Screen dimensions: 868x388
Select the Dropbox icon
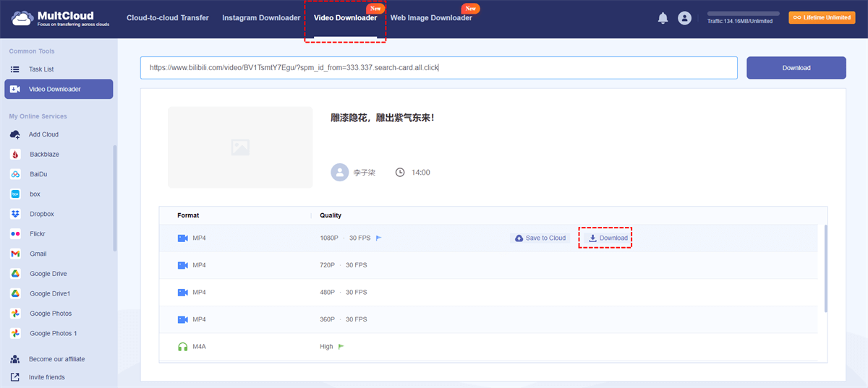coord(15,214)
